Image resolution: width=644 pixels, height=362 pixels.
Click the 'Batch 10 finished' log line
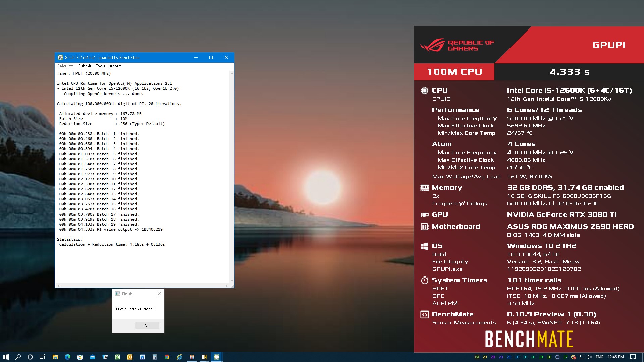click(99, 179)
